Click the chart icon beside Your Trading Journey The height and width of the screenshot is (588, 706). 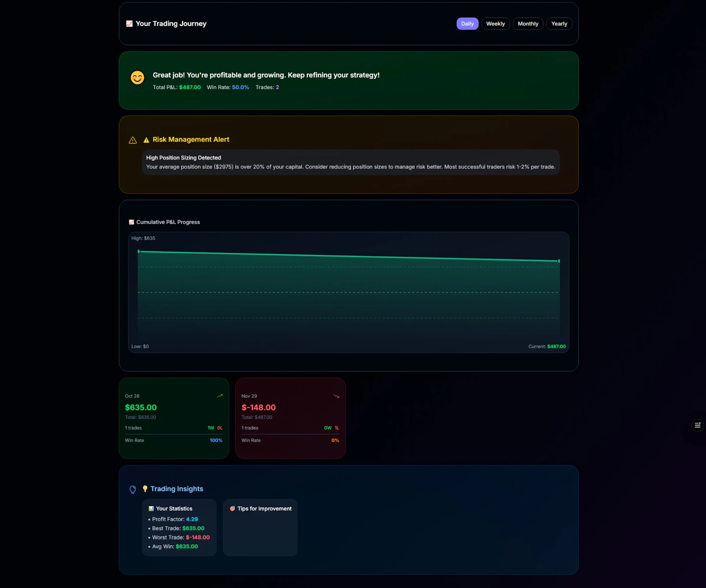[x=129, y=24]
